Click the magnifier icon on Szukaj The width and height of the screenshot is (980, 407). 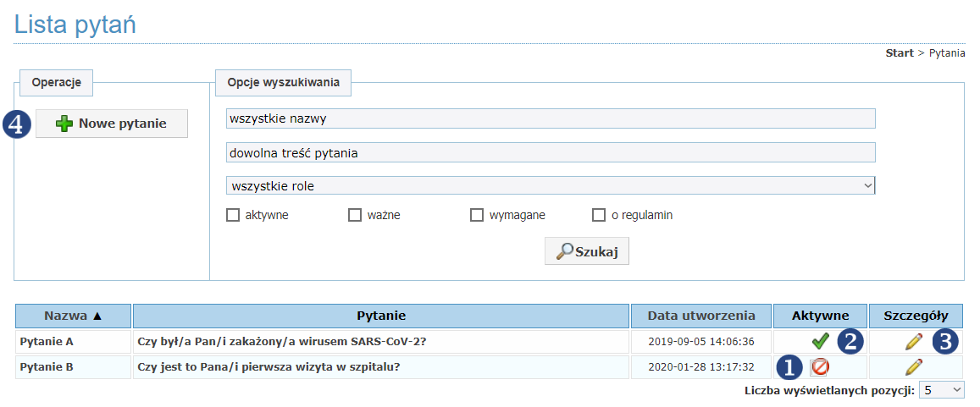pyautogui.click(x=564, y=251)
